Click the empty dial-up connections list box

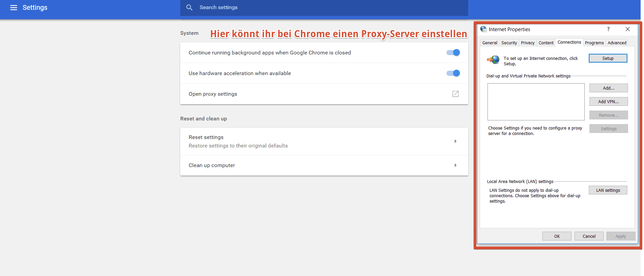[x=536, y=102]
